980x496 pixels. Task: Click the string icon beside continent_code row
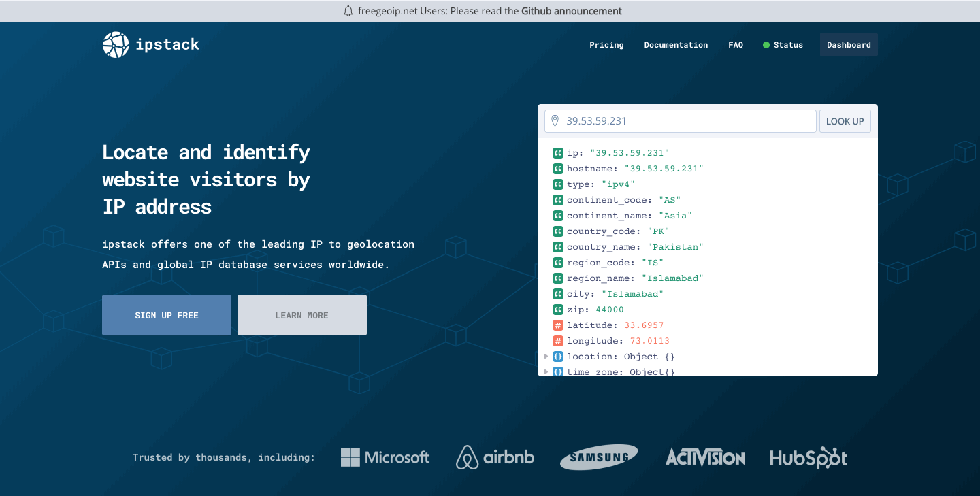pos(558,200)
